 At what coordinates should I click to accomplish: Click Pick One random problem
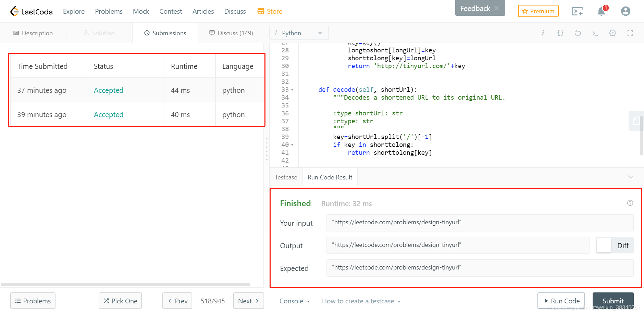coord(120,301)
